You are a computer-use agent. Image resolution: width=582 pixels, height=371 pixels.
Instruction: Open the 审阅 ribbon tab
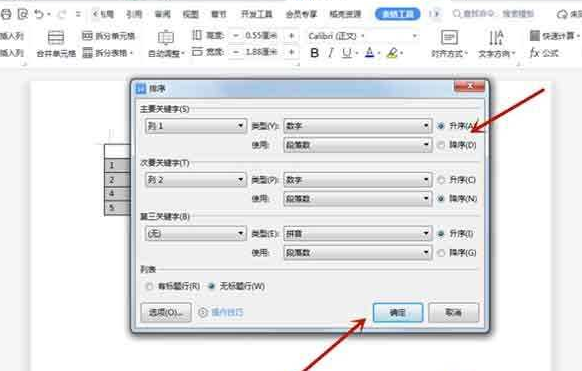click(163, 14)
